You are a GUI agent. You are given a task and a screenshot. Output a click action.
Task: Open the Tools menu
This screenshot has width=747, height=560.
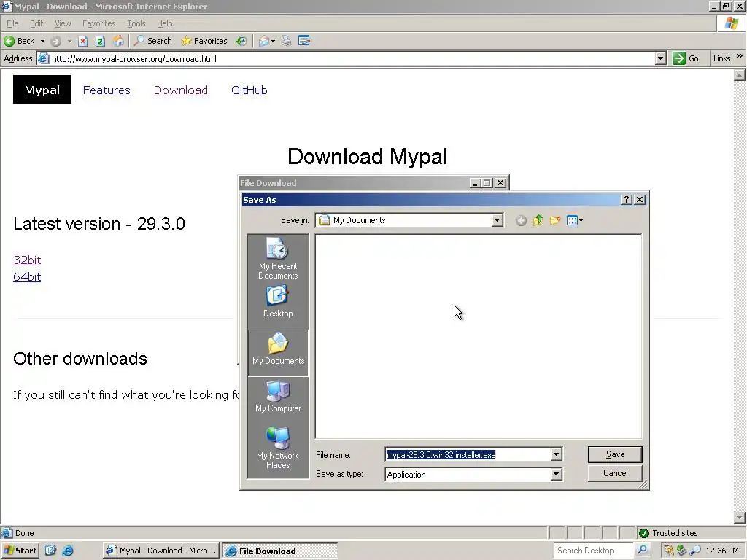(x=136, y=23)
